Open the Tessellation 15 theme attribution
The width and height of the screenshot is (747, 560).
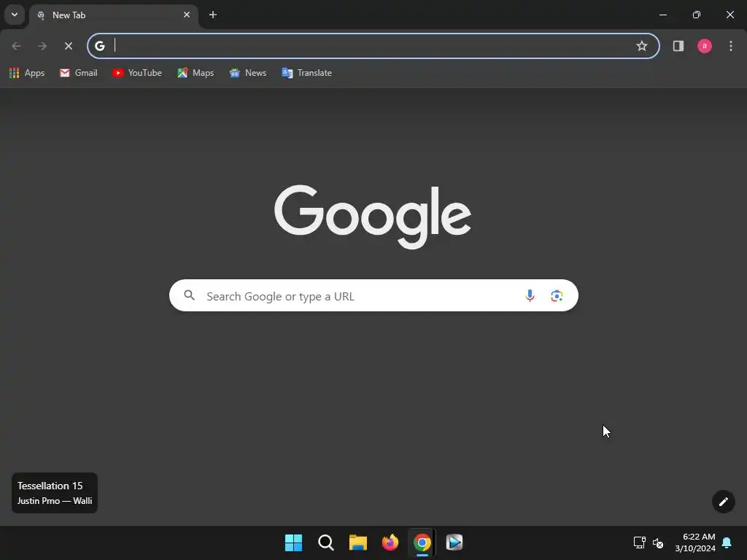point(55,493)
